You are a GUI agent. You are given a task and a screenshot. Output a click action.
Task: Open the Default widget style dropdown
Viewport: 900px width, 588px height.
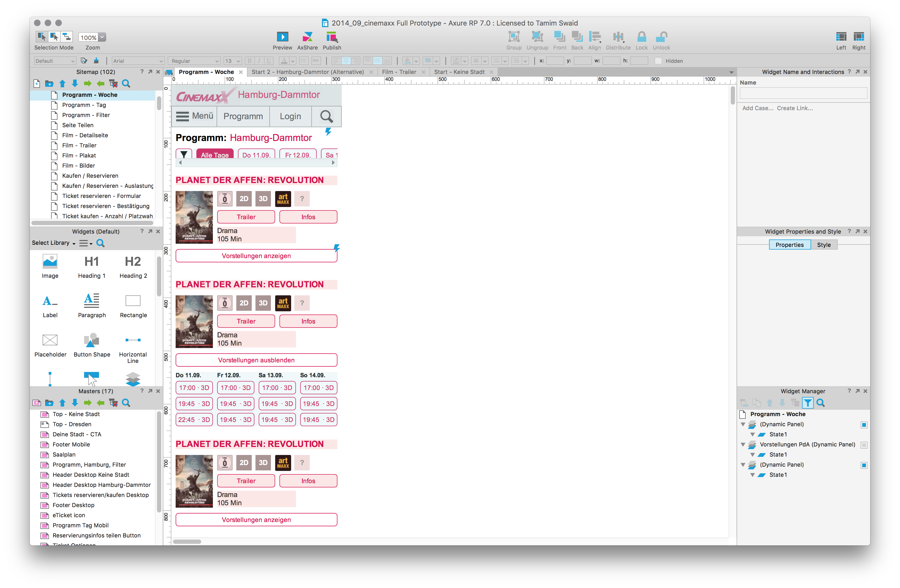[x=55, y=61]
